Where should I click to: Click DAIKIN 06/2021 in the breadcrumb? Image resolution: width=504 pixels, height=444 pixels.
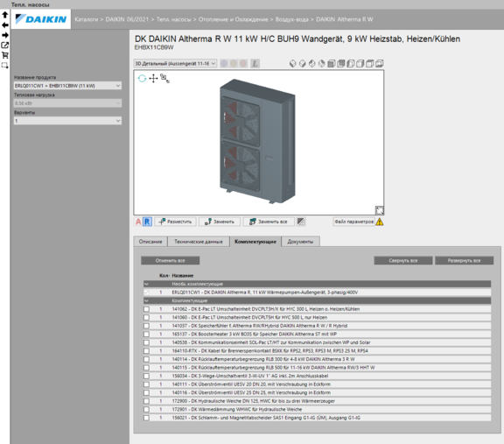tap(127, 19)
